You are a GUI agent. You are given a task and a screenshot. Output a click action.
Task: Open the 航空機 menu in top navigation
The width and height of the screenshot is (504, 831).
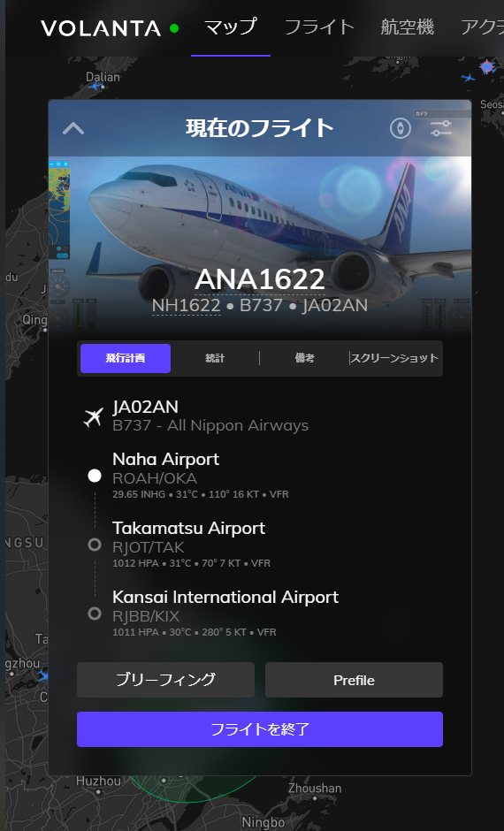tap(407, 27)
